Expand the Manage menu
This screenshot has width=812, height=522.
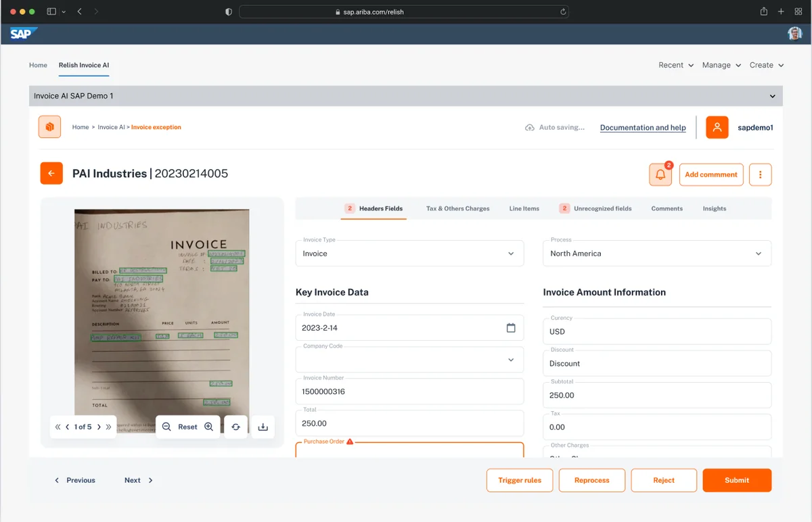pyautogui.click(x=721, y=65)
